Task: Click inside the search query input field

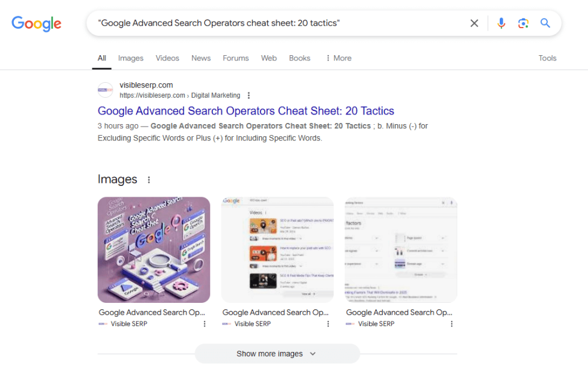Action: click(270, 23)
